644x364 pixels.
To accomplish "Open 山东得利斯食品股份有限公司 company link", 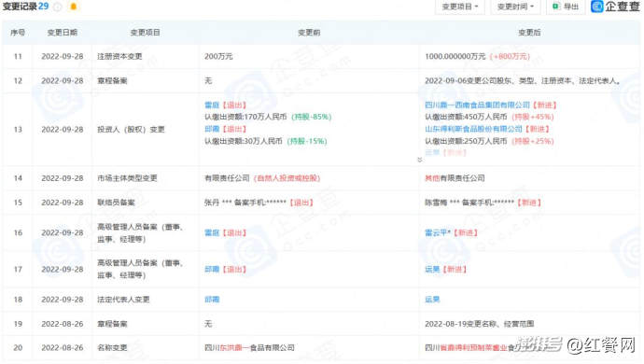I will (x=473, y=129).
